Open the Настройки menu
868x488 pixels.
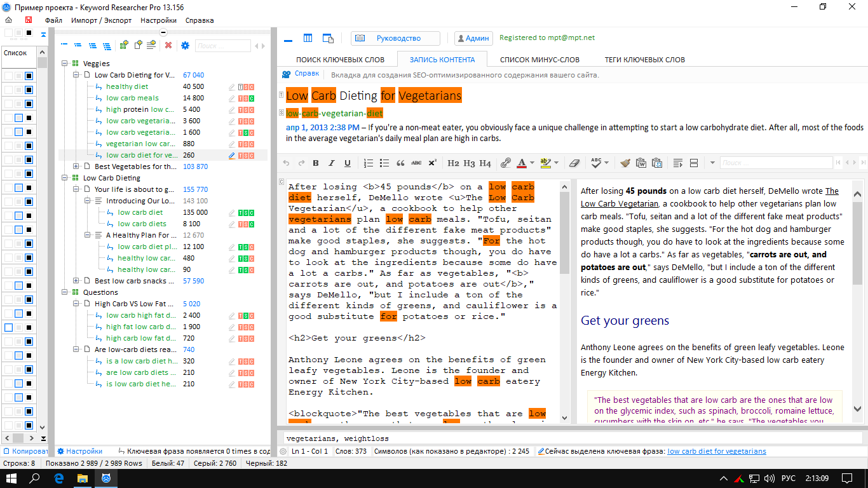[159, 20]
